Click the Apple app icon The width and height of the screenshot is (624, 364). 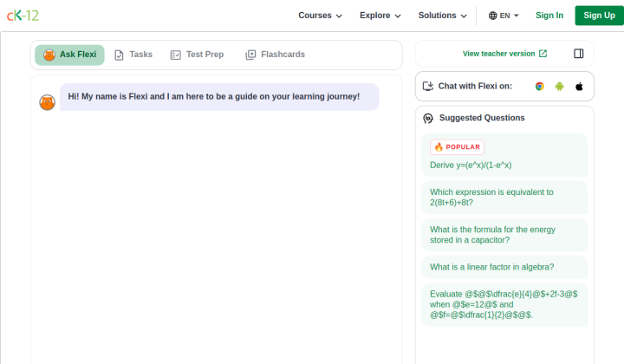point(579,87)
